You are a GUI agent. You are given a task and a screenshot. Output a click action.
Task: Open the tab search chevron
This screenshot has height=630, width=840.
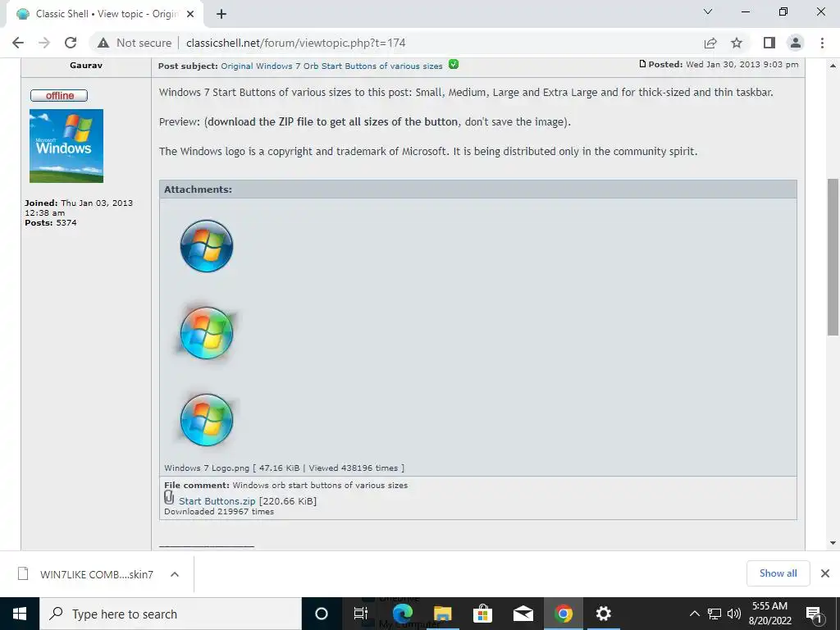pyautogui.click(x=708, y=11)
